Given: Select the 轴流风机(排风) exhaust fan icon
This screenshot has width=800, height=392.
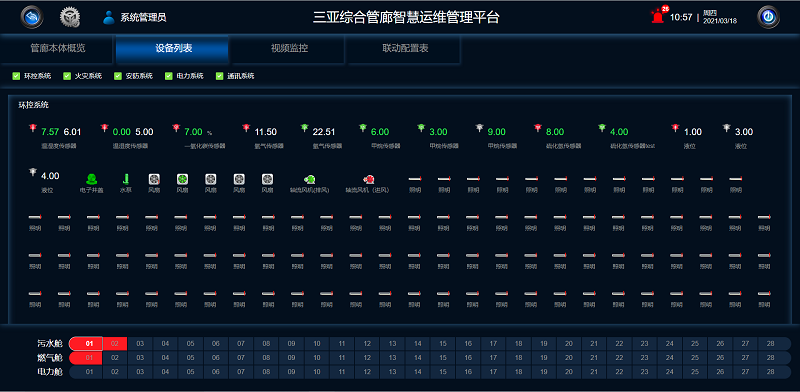Looking at the screenshot, I should click(x=309, y=179).
